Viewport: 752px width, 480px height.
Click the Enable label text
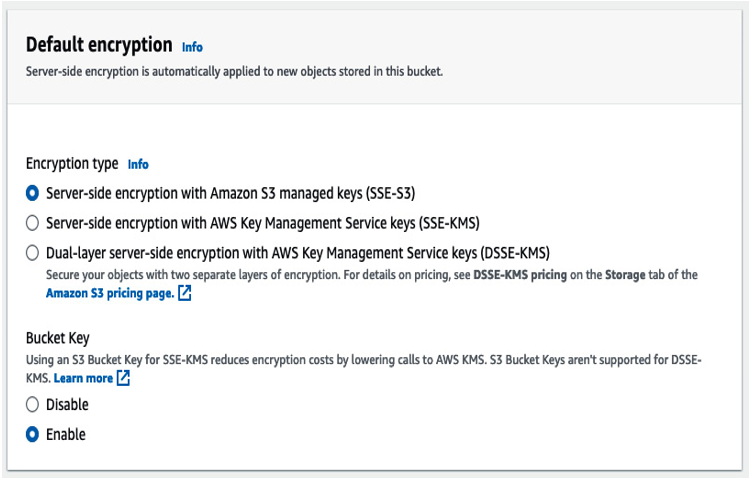[x=66, y=434]
